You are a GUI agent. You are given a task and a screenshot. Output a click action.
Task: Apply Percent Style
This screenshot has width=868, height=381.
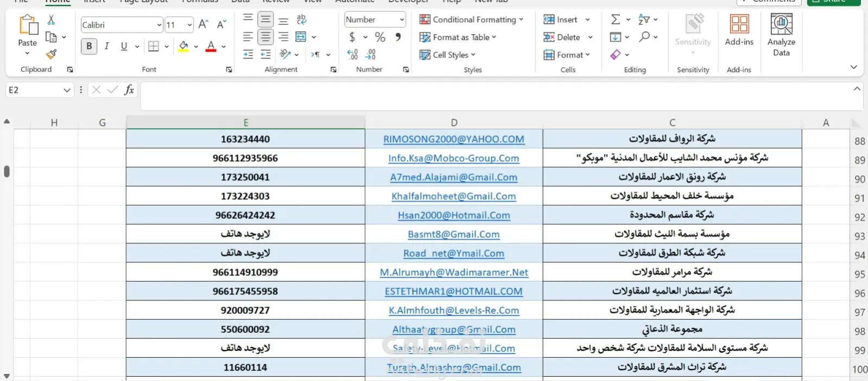[x=380, y=37]
